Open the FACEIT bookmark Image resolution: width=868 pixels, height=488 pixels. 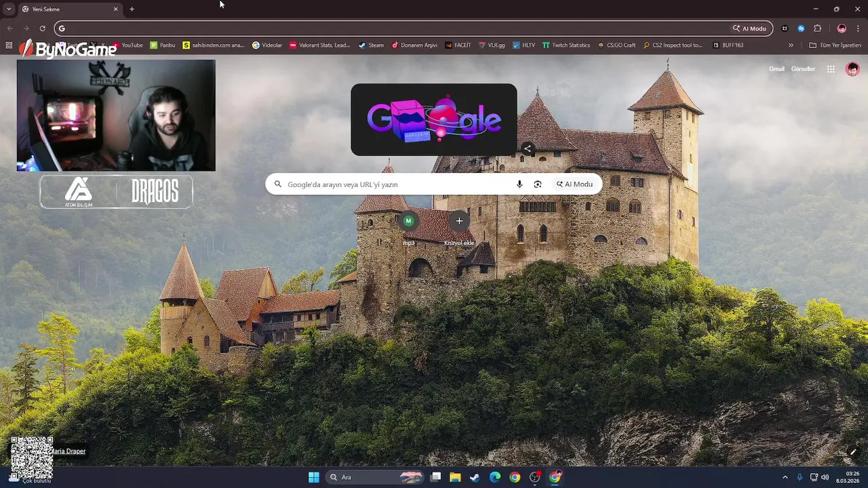point(458,45)
